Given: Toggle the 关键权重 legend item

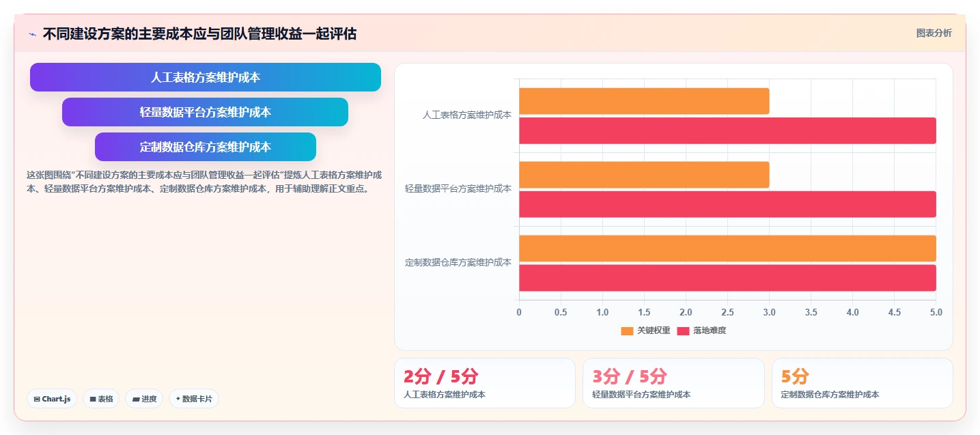Looking at the screenshot, I should (x=645, y=331).
